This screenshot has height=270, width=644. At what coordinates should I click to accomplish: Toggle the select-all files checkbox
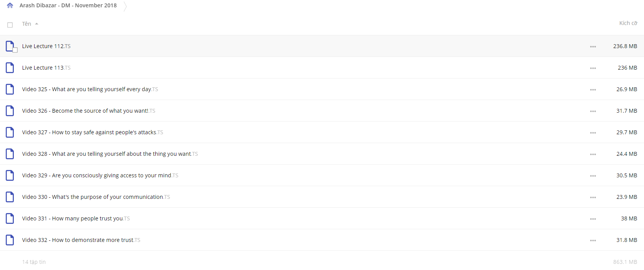point(10,25)
